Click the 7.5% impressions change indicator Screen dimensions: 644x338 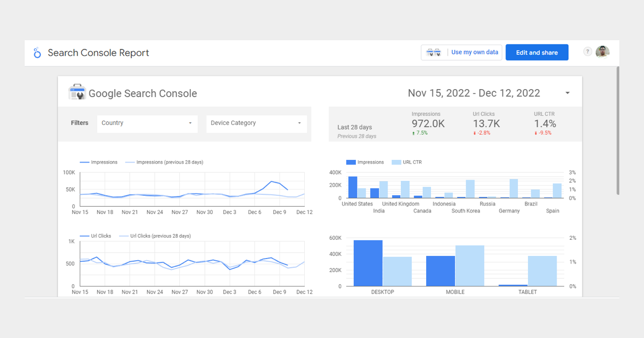(x=420, y=133)
